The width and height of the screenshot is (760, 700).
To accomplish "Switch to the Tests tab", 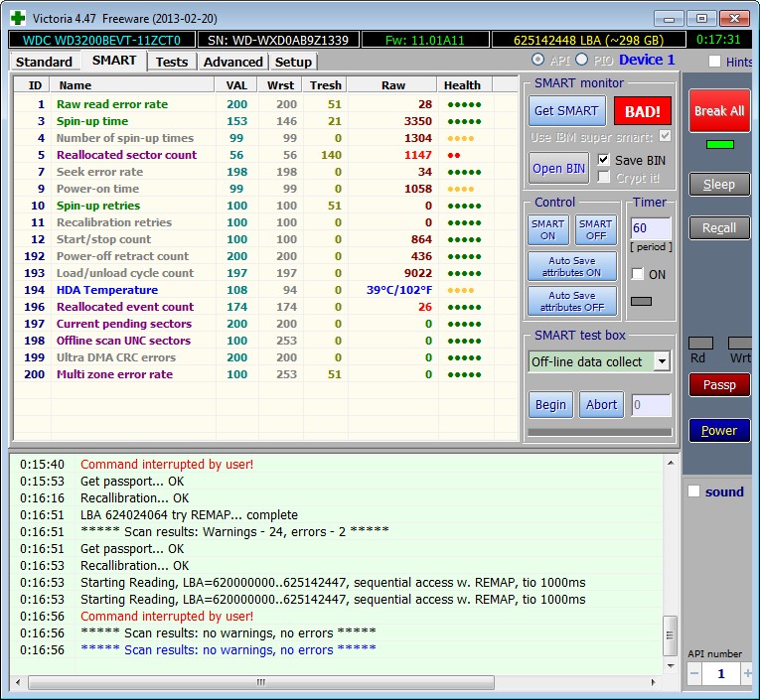I will 172,62.
